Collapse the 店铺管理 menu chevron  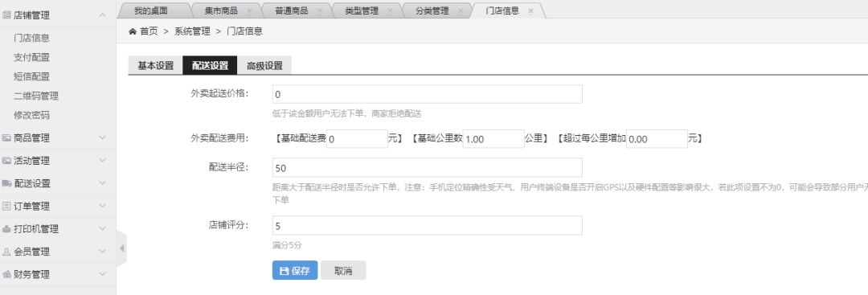pyautogui.click(x=102, y=15)
